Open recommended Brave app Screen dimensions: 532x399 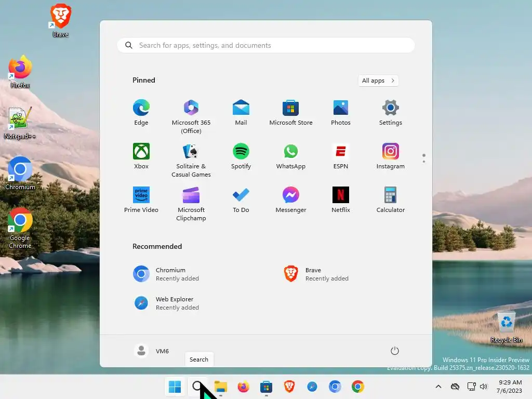316,274
